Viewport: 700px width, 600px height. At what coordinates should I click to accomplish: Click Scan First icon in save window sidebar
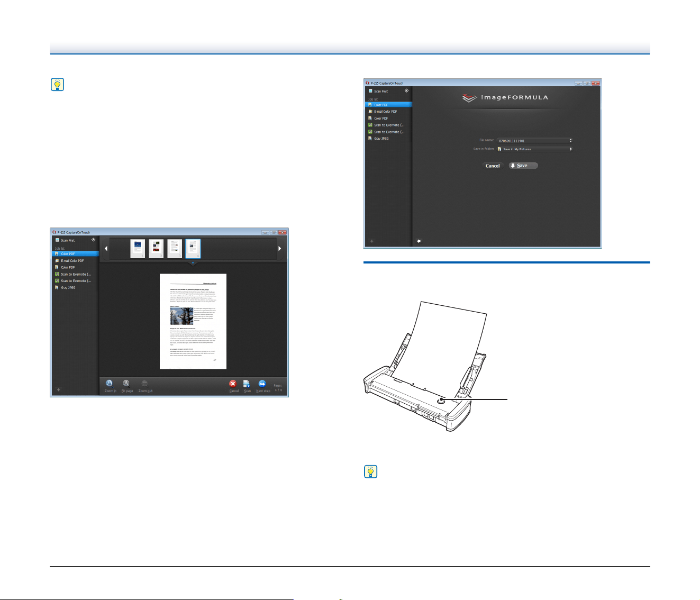370,91
